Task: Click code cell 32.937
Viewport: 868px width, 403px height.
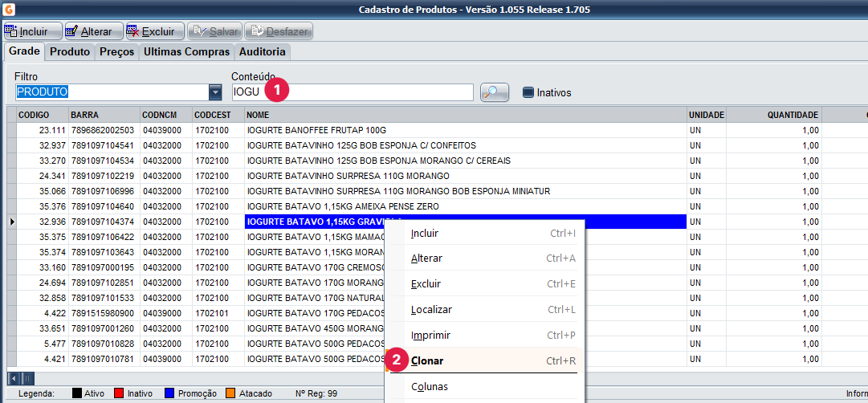Action: click(x=42, y=145)
